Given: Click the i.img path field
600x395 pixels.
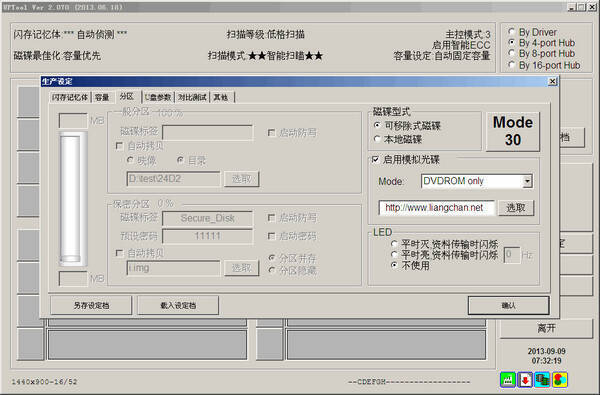Looking at the screenshot, I should coord(173,268).
